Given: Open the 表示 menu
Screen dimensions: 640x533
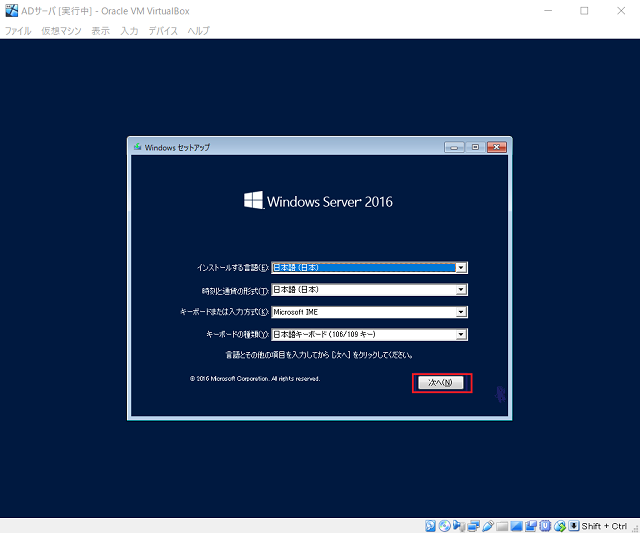Looking at the screenshot, I should (100, 31).
